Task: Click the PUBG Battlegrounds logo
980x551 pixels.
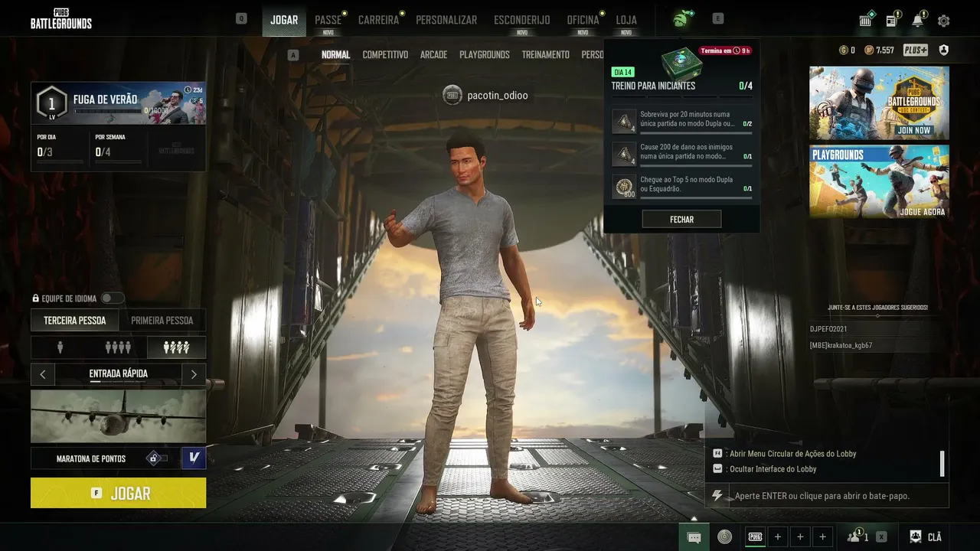Action: (x=61, y=18)
